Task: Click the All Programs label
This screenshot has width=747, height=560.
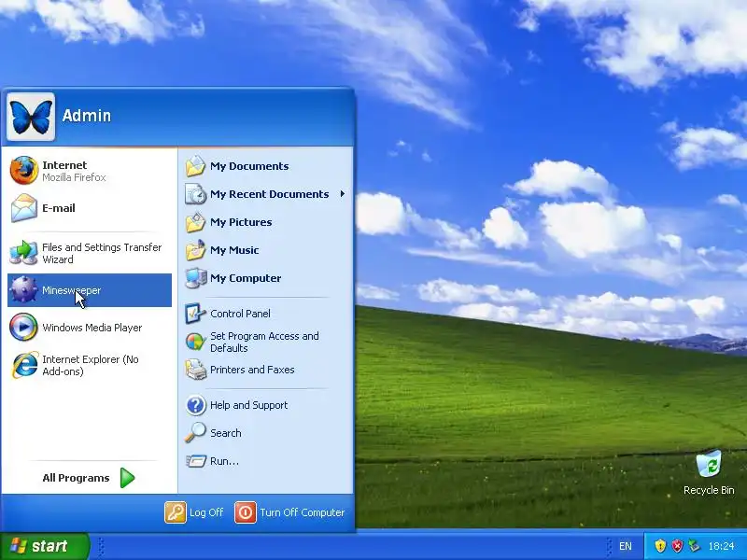Action: [76, 478]
